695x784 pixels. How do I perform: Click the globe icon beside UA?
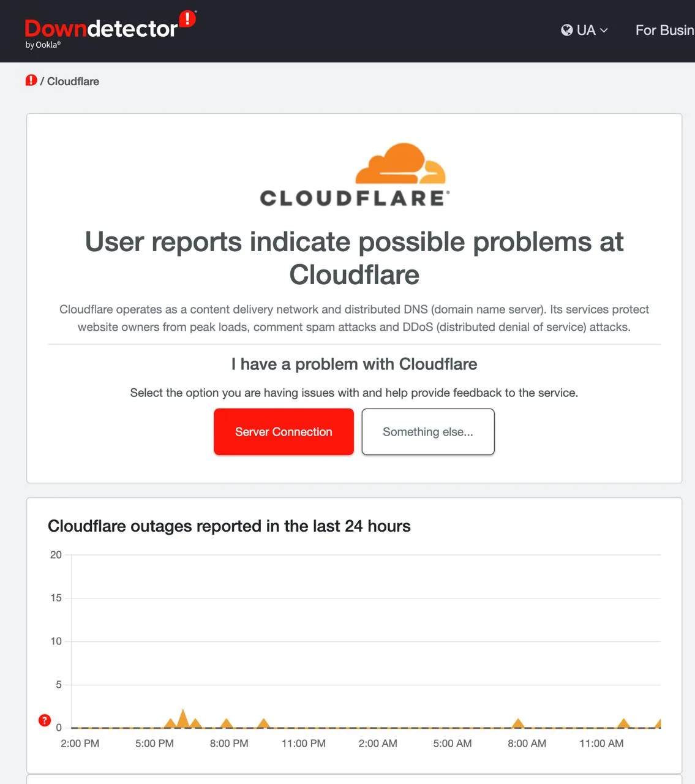click(x=567, y=30)
